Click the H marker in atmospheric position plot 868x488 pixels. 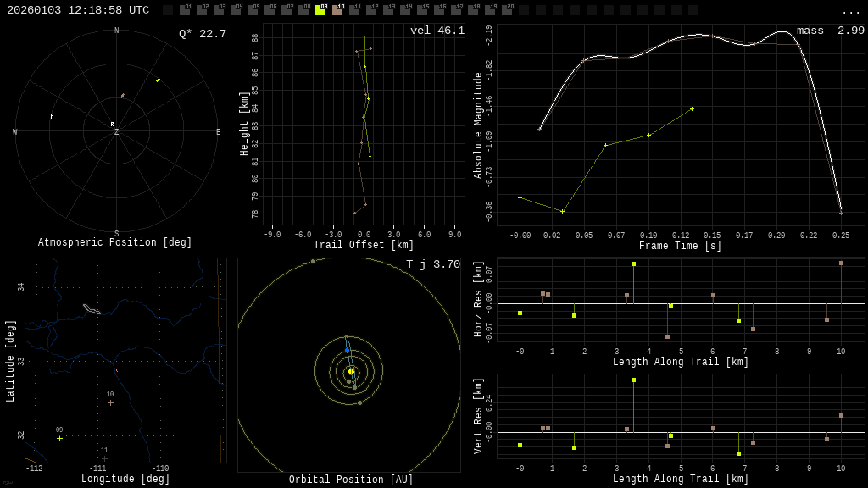pos(52,117)
